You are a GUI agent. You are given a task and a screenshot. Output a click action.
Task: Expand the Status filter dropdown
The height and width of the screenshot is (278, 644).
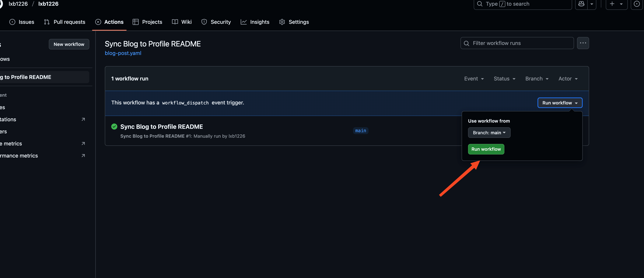505,79
